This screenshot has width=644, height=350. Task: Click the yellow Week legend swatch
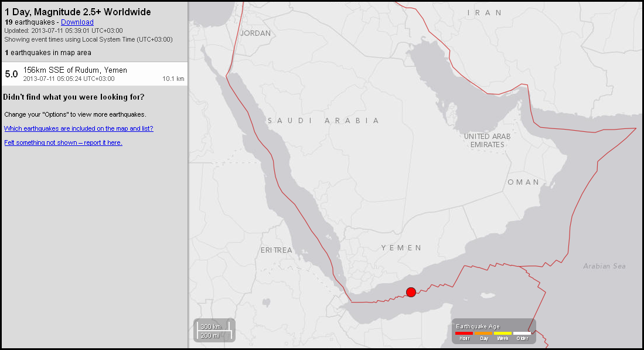(x=502, y=333)
